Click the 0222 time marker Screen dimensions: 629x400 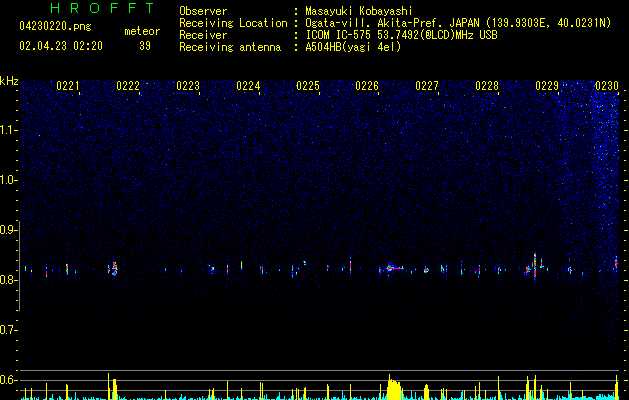coord(128,86)
